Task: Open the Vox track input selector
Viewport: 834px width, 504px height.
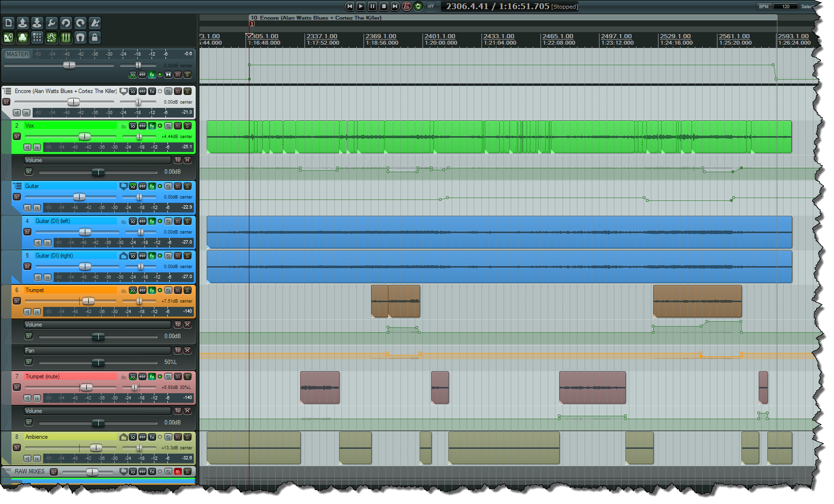Action: (37, 147)
